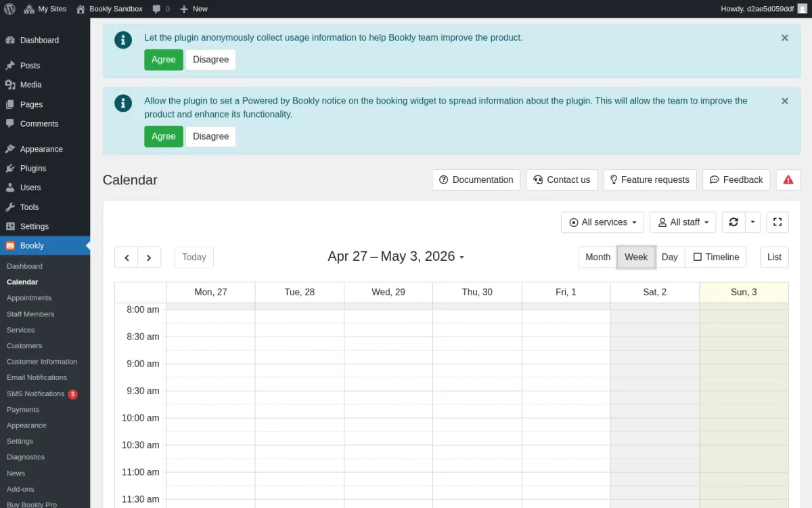
Task: Click the red warning triangle icon
Action: [788, 179]
